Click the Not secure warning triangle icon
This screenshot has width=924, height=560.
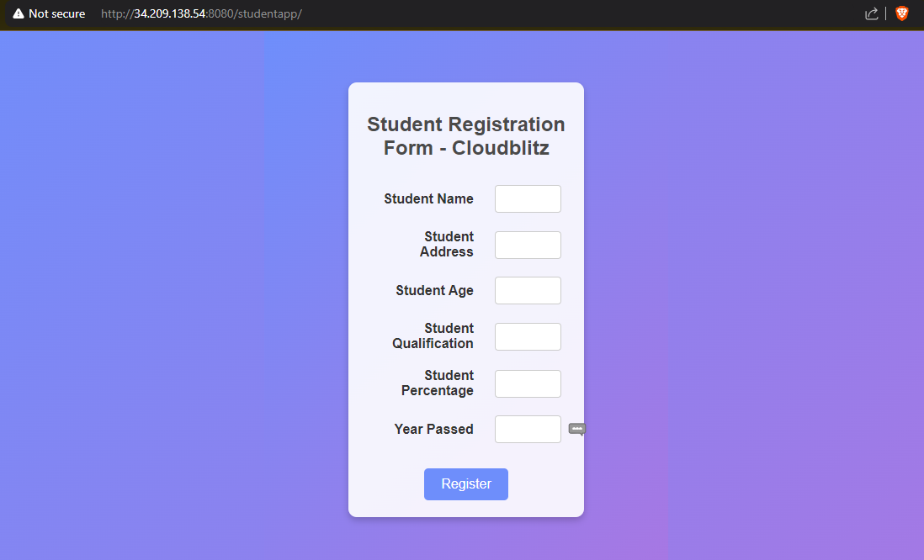[x=19, y=14]
